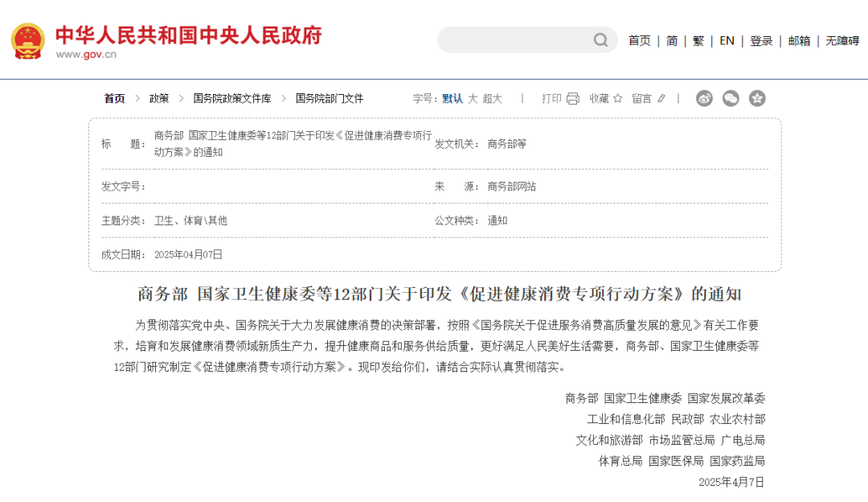Switch to simplified Chinese 简
The width and height of the screenshot is (868, 502).
[672, 41]
